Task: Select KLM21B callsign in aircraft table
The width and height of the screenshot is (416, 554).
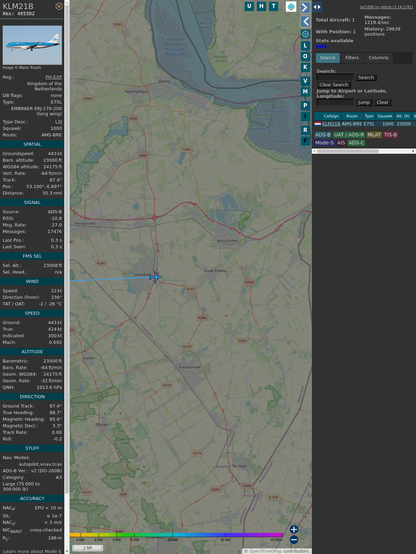Action: coord(331,124)
